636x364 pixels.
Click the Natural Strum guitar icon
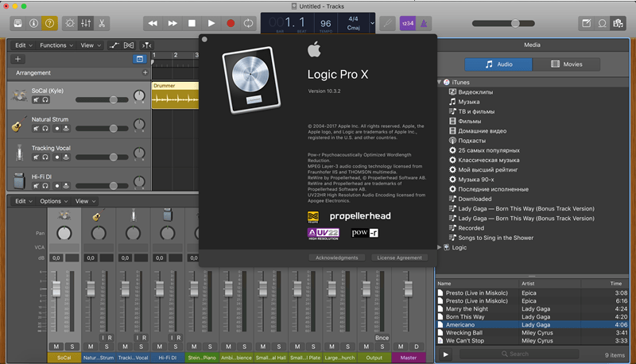pyautogui.click(x=18, y=124)
